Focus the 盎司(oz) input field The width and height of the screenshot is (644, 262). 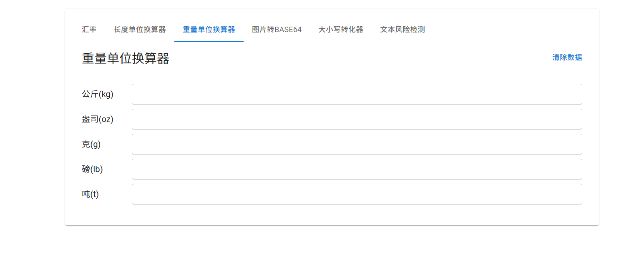357,119
